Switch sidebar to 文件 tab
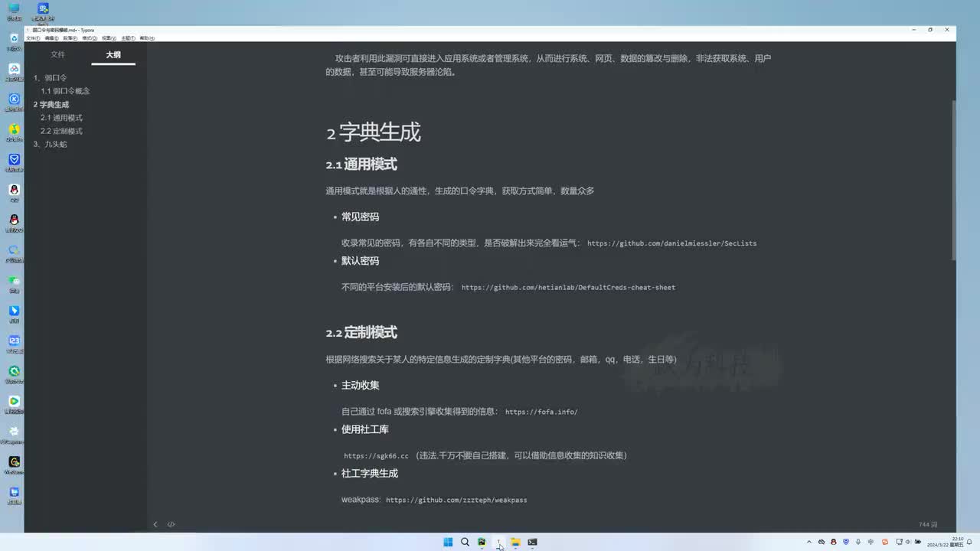This screenshot has height=551, width=980. click(58, 54)
